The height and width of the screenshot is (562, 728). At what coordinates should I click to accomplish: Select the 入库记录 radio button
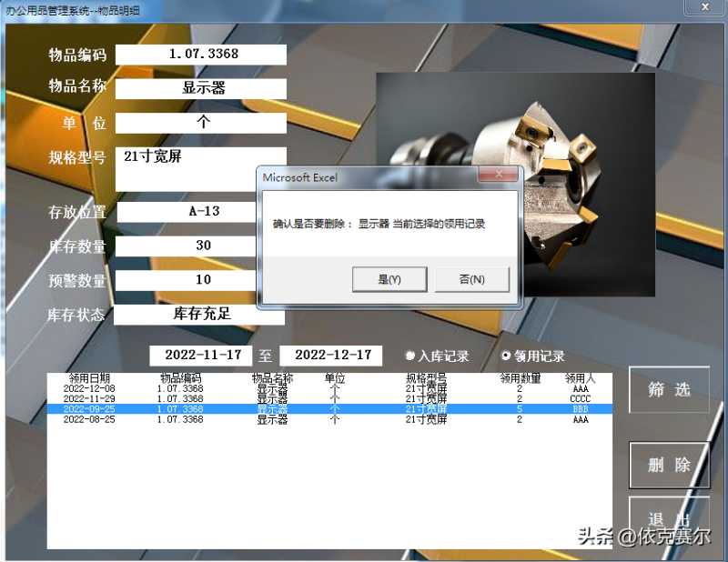pyautogui.click(x=409, y=356)
